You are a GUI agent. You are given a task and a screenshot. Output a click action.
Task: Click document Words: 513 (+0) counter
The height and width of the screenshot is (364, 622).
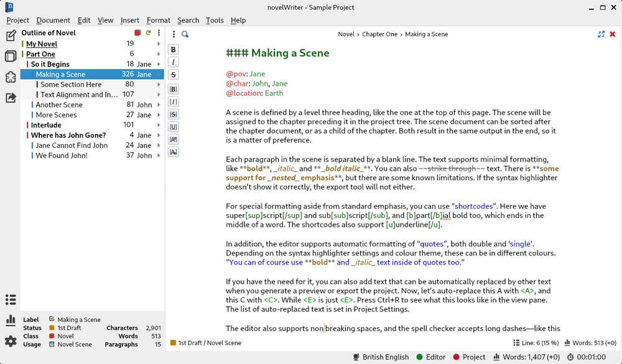tap(590, 343)
